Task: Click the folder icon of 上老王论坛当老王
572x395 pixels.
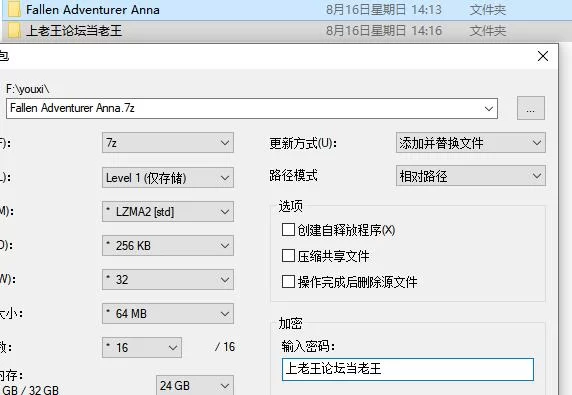Action: tap(14, 31)
